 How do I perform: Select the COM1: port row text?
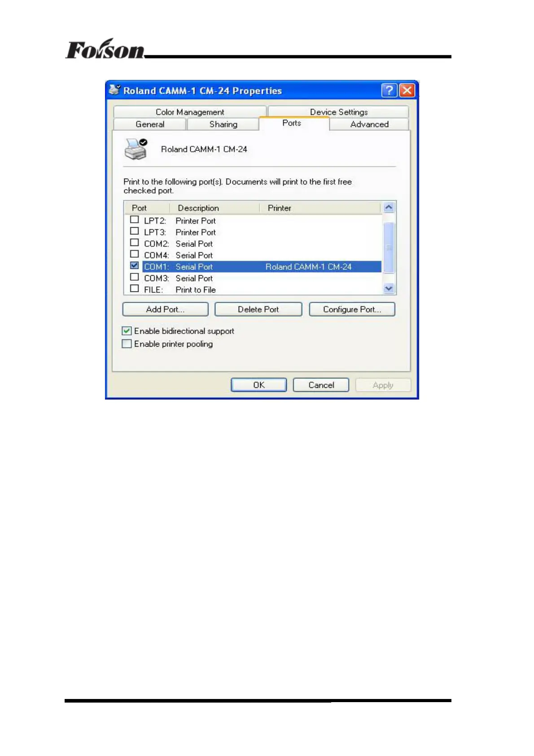(156, 267)
